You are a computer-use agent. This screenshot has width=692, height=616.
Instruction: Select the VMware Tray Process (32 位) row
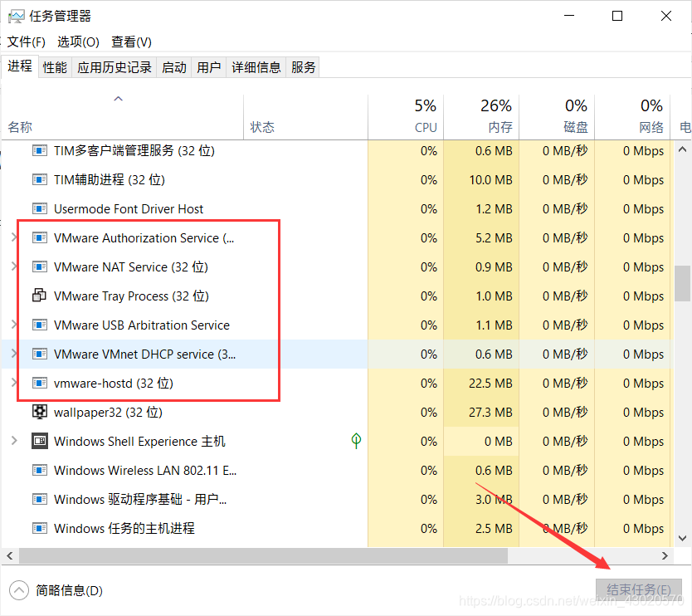tap(337, 296)
